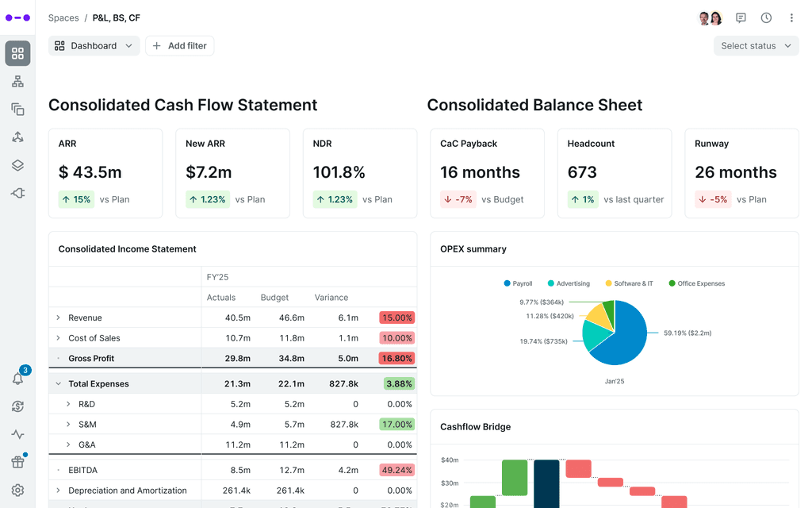The height and width of the screenshot is (508, 812).
Task: Click the comments icon in top bar
Action: [741, 17]
